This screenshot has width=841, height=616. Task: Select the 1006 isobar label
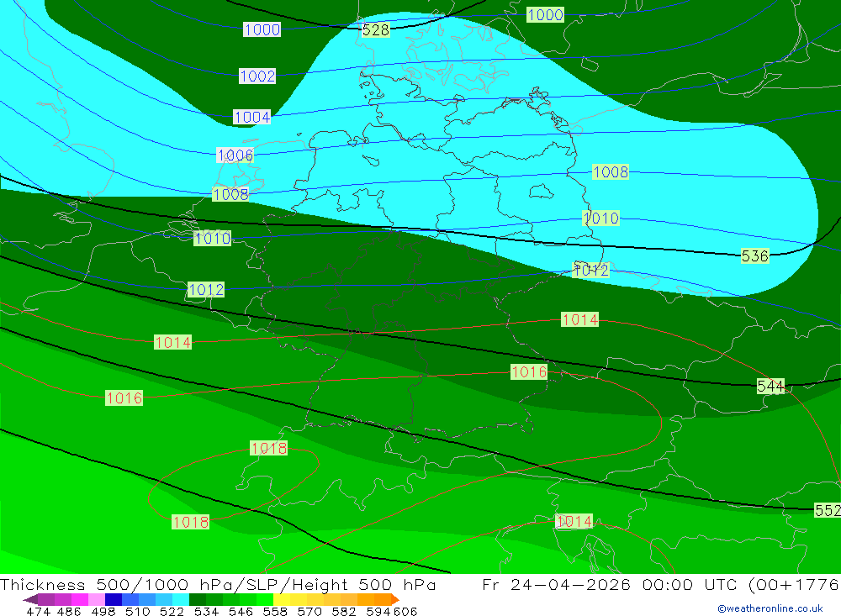point(235,155)
